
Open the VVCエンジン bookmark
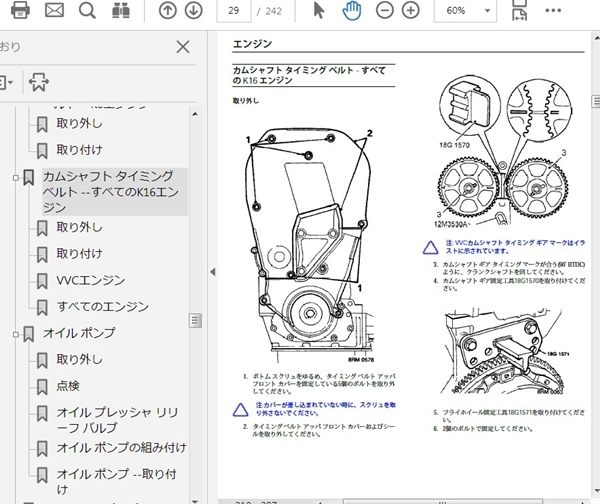(x=91, y=280)
